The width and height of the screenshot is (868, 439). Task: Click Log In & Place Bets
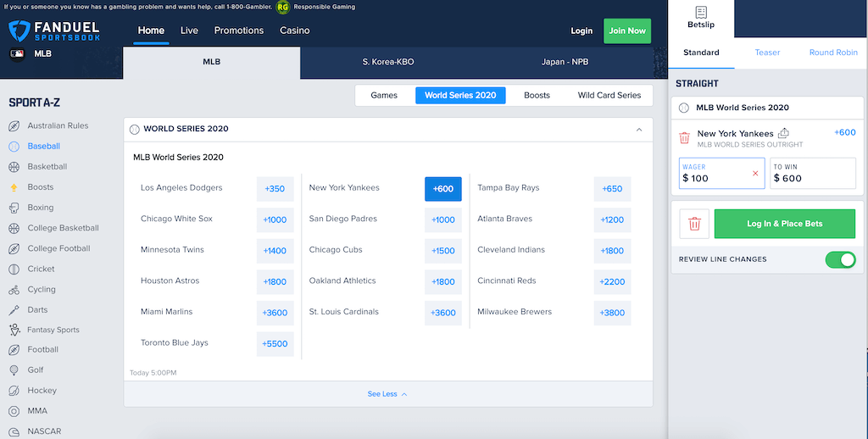pyautogui.click(x=784, y=224)
